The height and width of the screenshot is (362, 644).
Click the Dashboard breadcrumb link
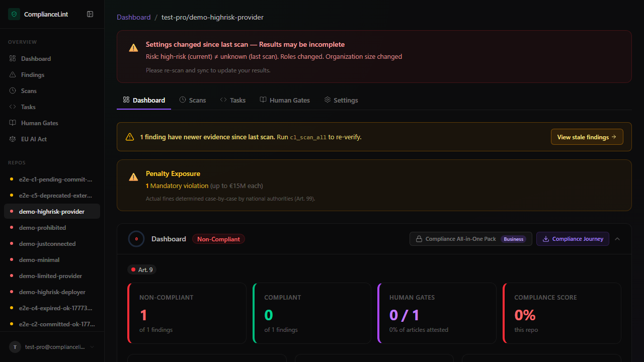pyautogui.click(x=134, y=18)
